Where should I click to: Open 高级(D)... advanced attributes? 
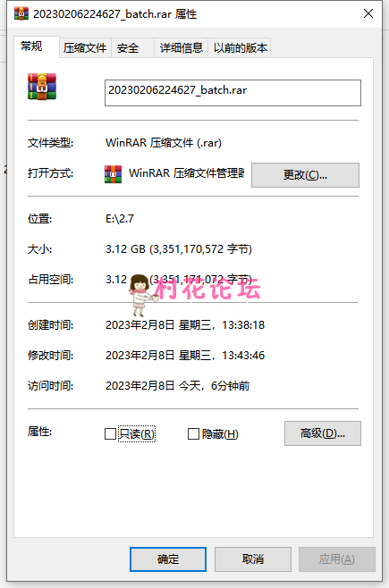pyautogui.click(x=323, y=433)
